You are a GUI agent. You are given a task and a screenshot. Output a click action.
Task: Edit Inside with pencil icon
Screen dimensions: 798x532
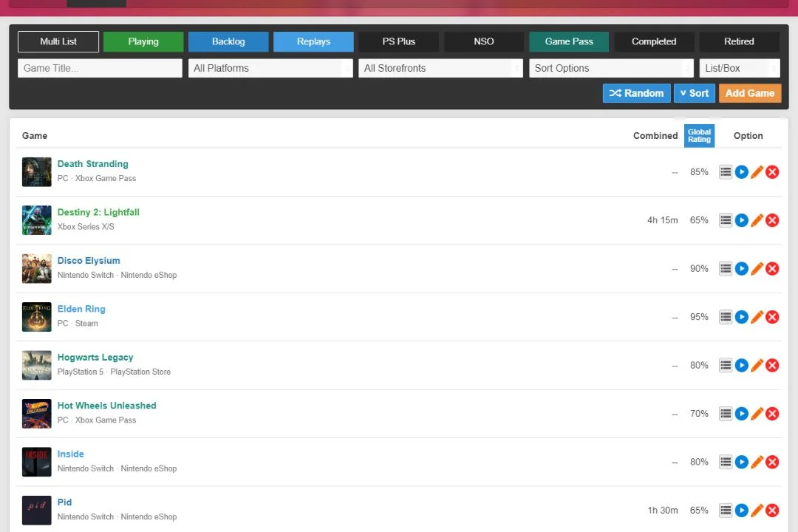[x=757, y=463]
